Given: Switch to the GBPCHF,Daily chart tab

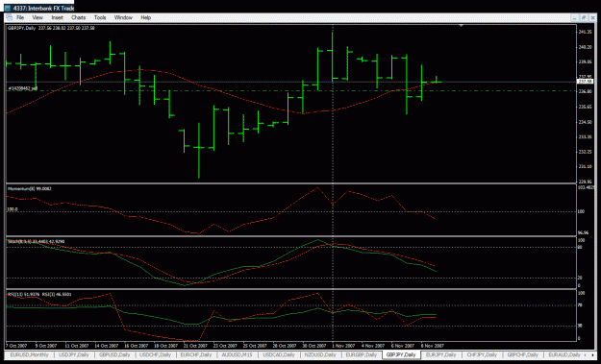Looking at the screenshot, I should coord(523,354).
